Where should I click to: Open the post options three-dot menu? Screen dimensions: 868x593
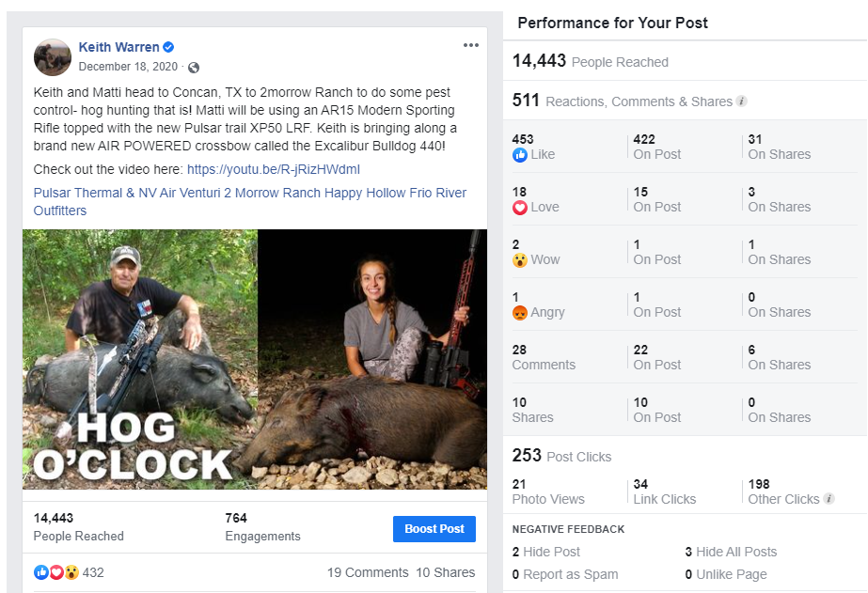coord(471,46)
